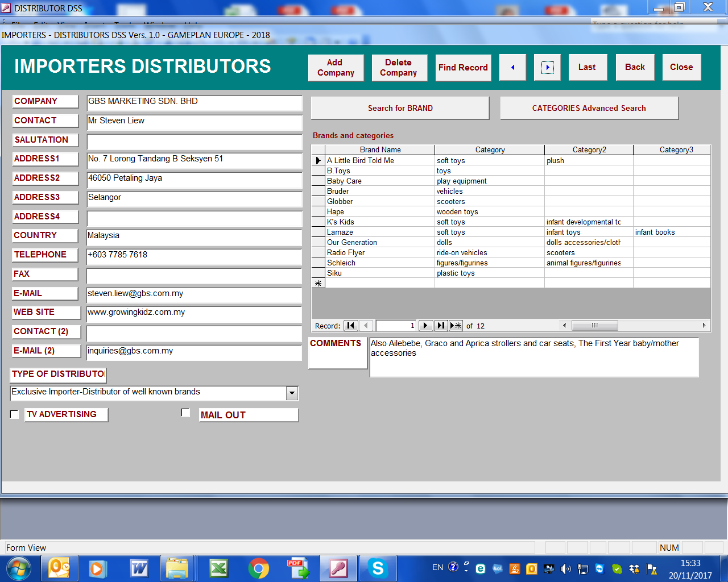
Task: Launch Google Chrome from taskbar
Action: click(259, 568)
